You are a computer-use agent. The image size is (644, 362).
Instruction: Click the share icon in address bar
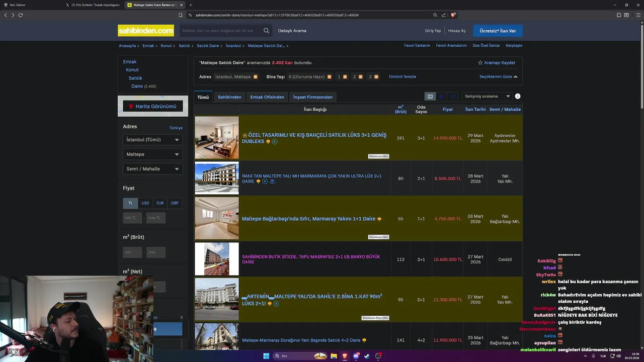[444, 15]
